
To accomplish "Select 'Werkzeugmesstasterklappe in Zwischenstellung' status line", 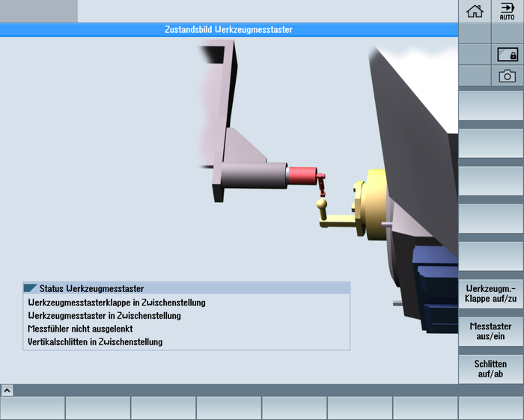I will [x=117, y=302].
